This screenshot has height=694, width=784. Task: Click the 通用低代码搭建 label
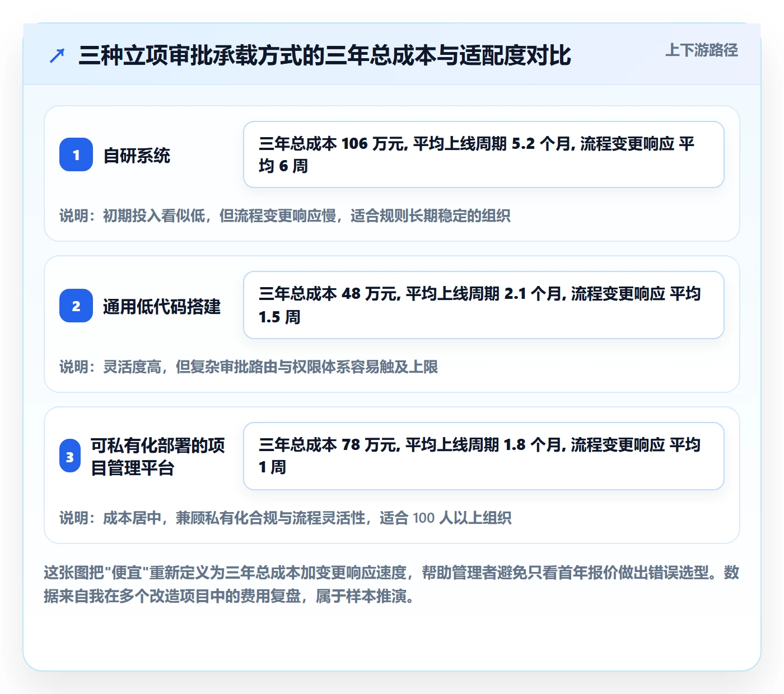pos(162,306)
